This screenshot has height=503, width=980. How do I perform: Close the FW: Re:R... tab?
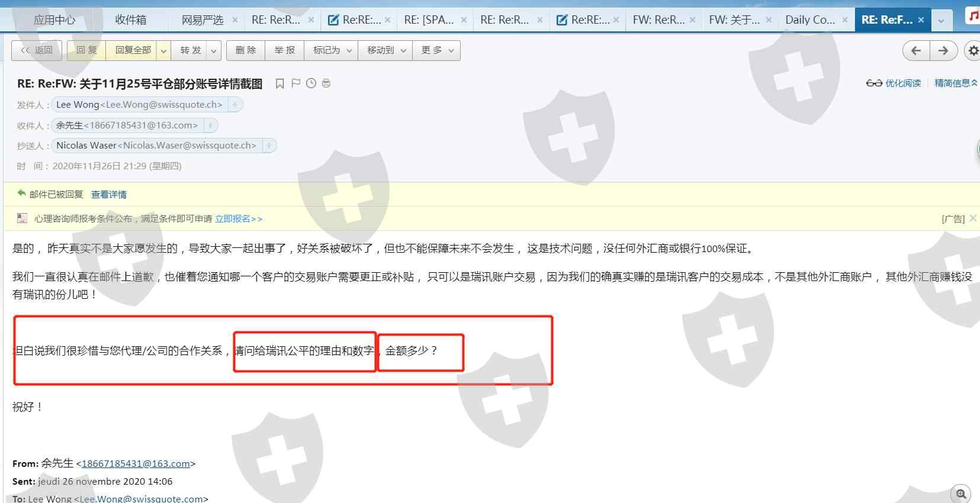(692, 20)
